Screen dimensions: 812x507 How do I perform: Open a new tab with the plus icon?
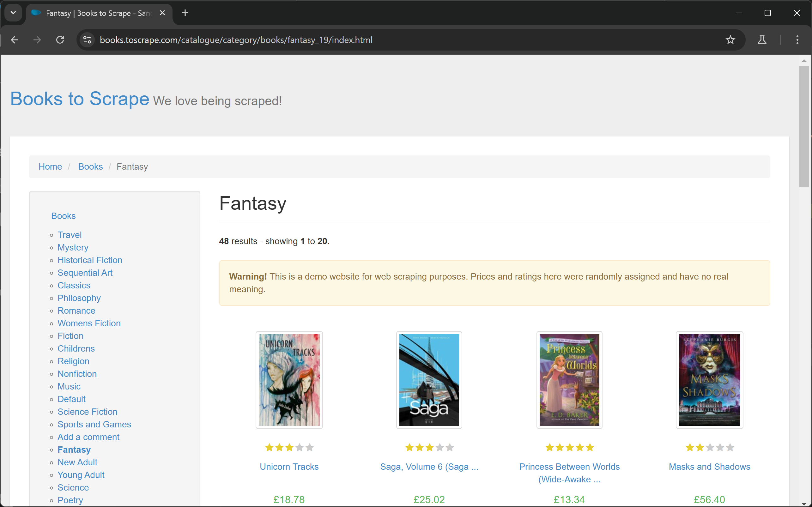185,13
